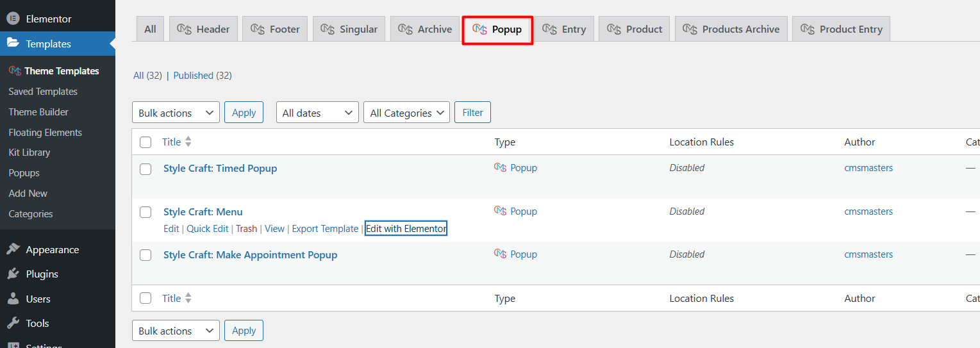Click the Appearance paintbrush icon
Viewport: 980px width, 348px height.
pyautogui.click(x=13, y=250)
